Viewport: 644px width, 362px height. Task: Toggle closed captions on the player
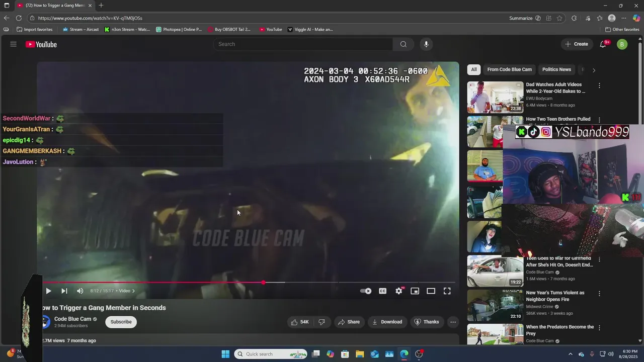(x=382, y=291)
